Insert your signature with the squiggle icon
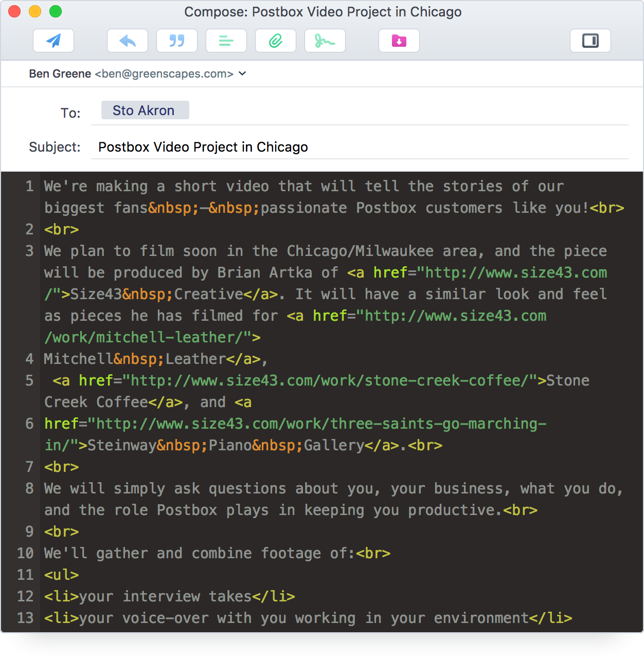Viewport: 644px width, 660px height. tap(325, 41)
